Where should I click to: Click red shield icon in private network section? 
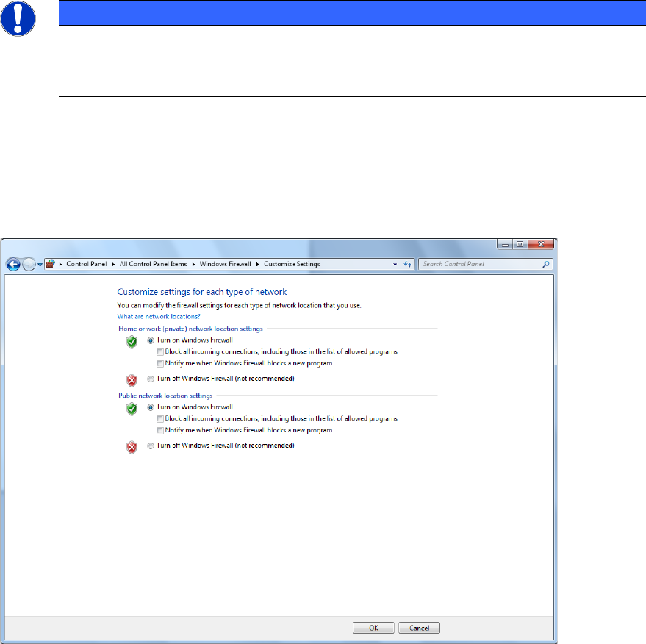pos(132,380)
